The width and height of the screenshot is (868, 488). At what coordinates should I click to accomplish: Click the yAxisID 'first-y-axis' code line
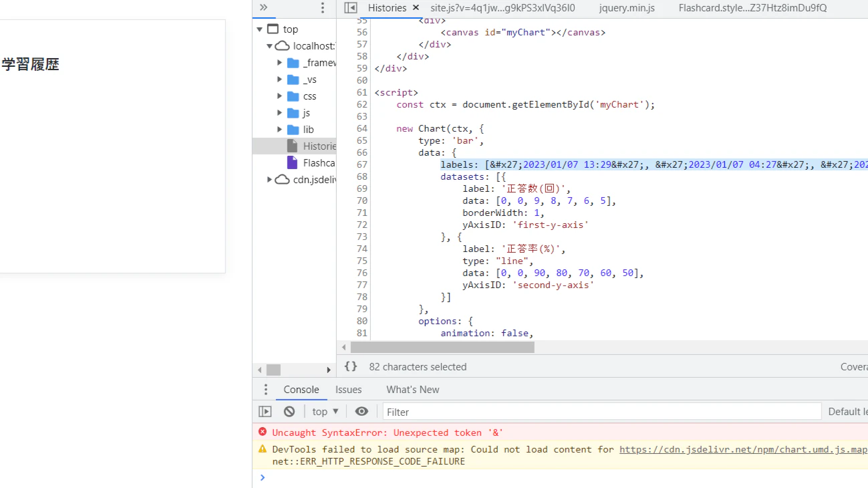click(x=525, y=225)
